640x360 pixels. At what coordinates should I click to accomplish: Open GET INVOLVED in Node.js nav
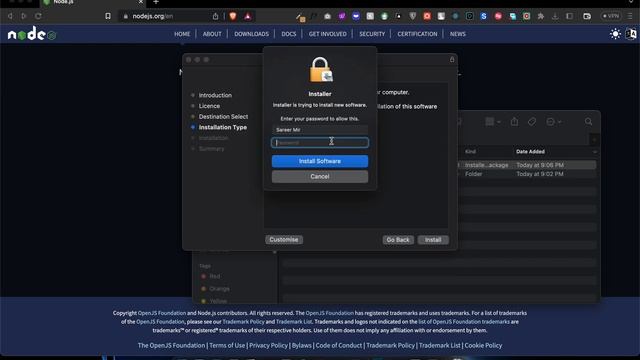coord(327,34)
